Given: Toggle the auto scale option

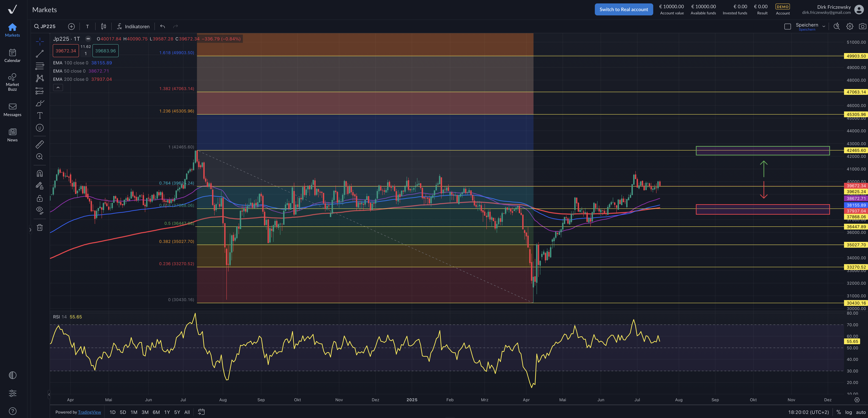Looking at the screenshot, I should point(861,412).
